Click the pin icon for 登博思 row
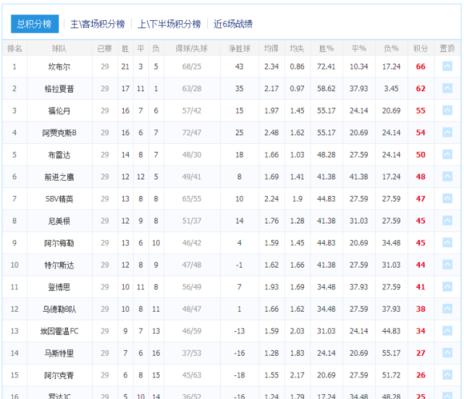 pyautogui.click(x=447, y=287)
